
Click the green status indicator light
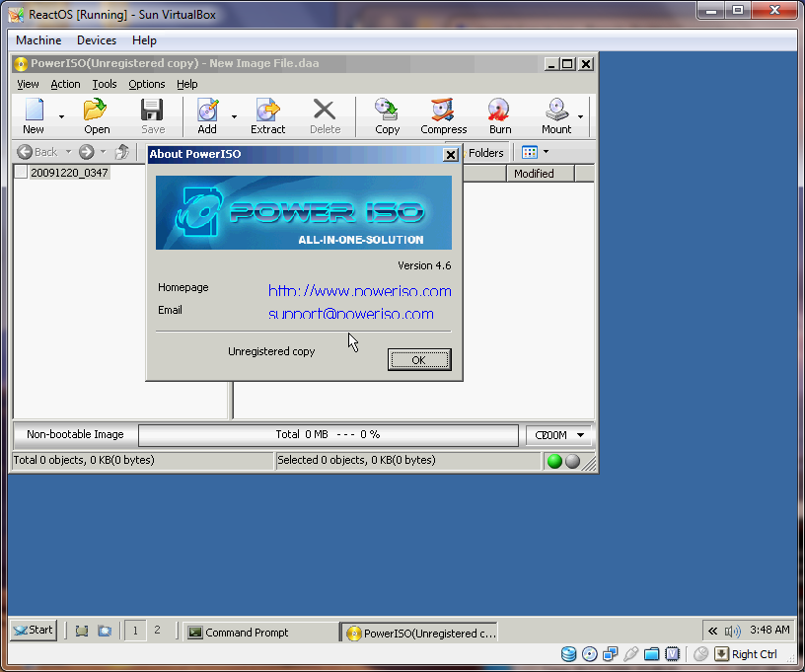point(554,461)
